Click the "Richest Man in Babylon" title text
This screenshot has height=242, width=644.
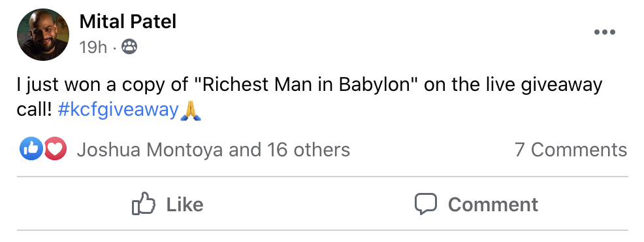(x=305, y=85)
